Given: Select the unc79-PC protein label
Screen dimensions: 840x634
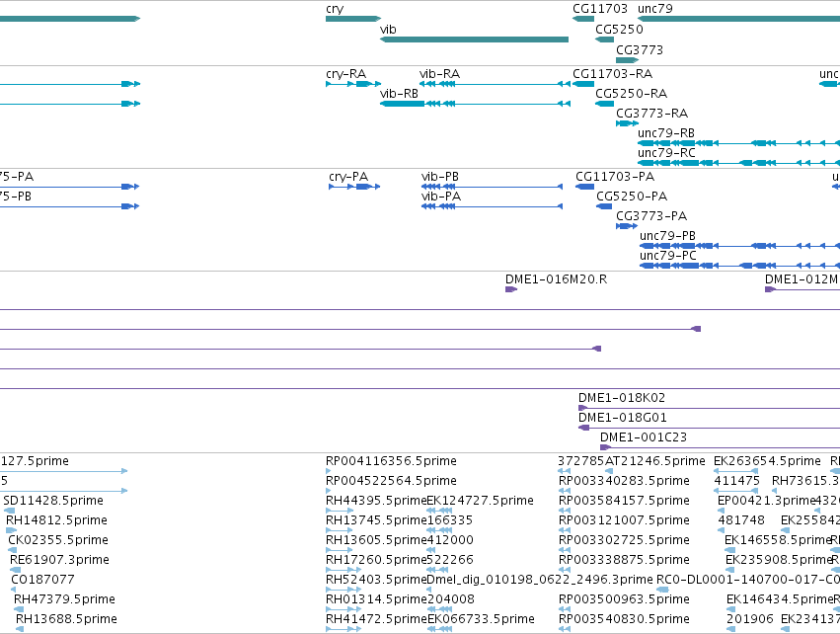Looking at the screenshot, I should 667,256.
